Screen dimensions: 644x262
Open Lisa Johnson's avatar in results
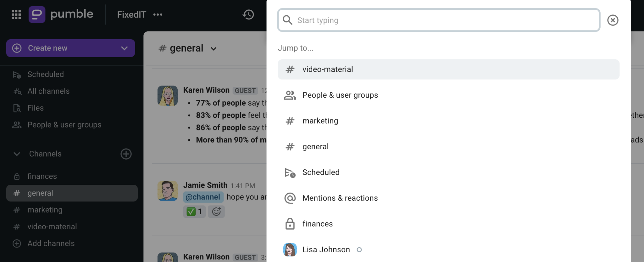pyautogui.click(x=290, y=250)
